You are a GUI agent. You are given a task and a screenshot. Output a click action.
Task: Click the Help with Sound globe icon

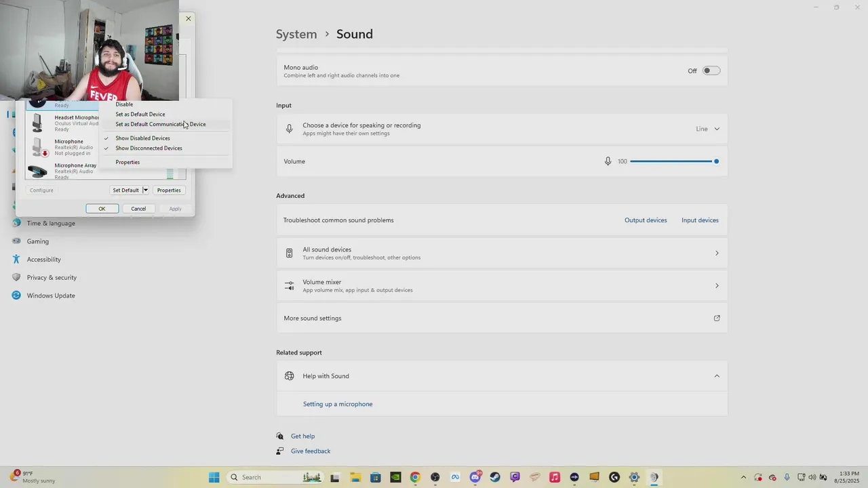pyautogui.click(x=290, y=376)
